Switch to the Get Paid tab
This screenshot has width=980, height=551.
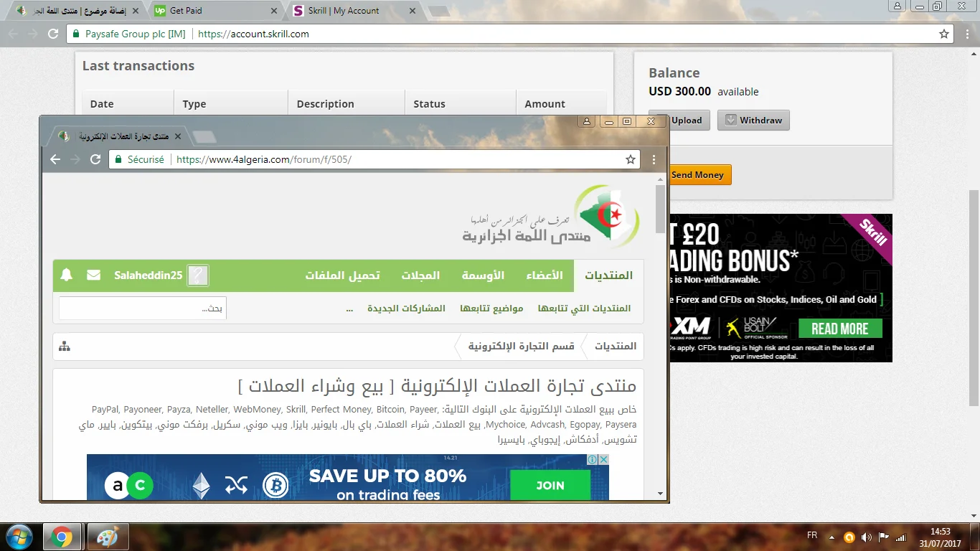point(215,11)
